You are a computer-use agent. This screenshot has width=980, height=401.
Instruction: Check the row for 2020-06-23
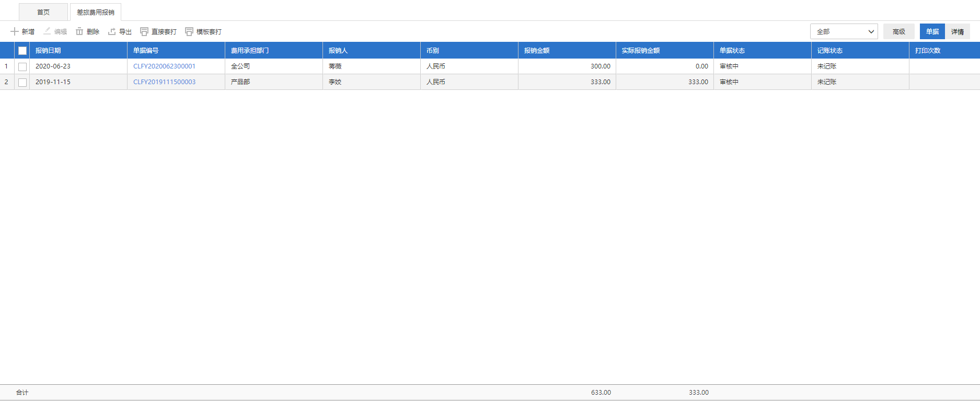(22, 66)
